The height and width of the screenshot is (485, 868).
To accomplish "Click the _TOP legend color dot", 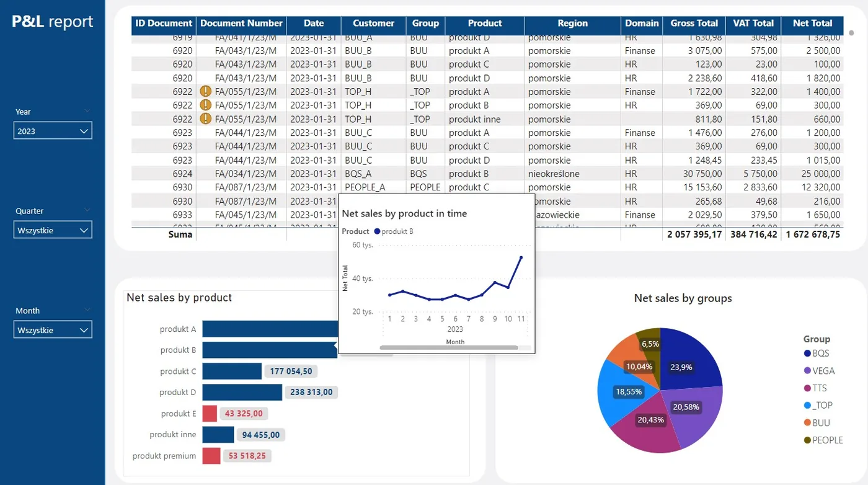I will [807, 406].
